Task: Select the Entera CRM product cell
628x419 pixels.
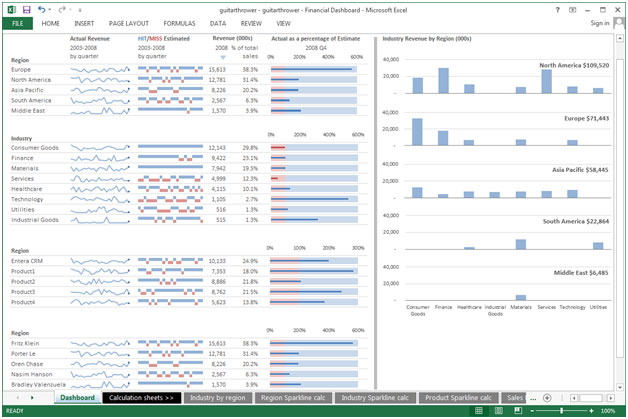Action: (x=27, y=261)
